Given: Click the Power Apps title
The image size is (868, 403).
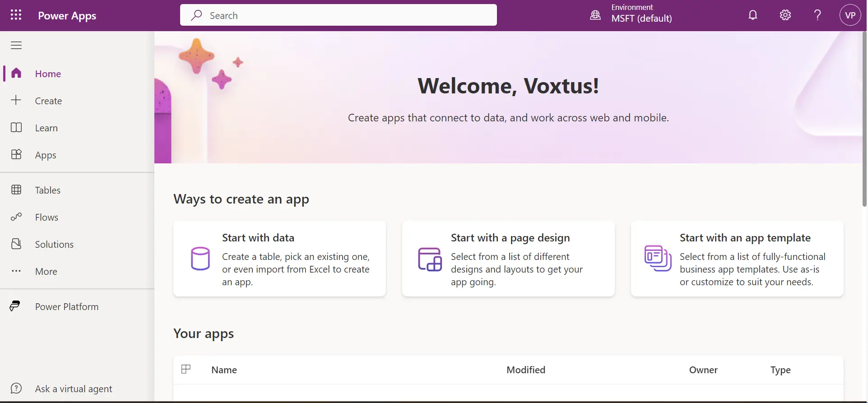Looking at the screenshot, I should (x=67, y=16).
